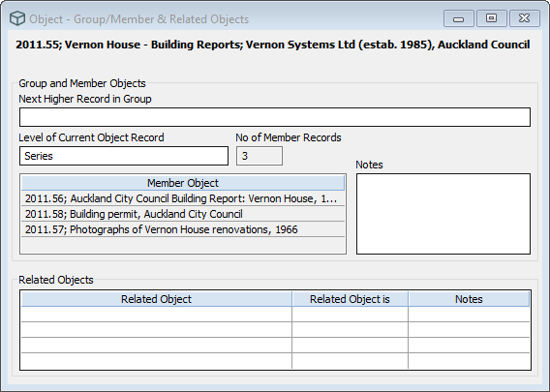Focus the Next Higher Record in Group field
The image size is (550, 392).
pos(275,117)
